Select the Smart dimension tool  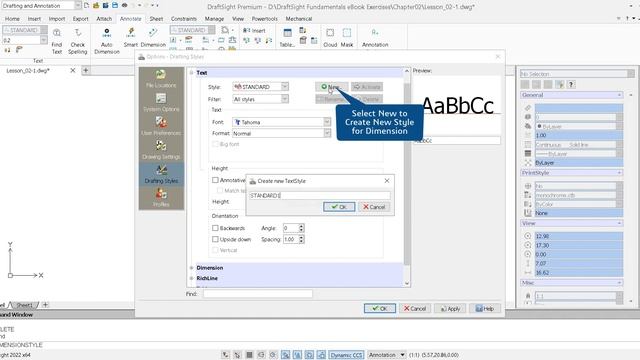(131, 38)
